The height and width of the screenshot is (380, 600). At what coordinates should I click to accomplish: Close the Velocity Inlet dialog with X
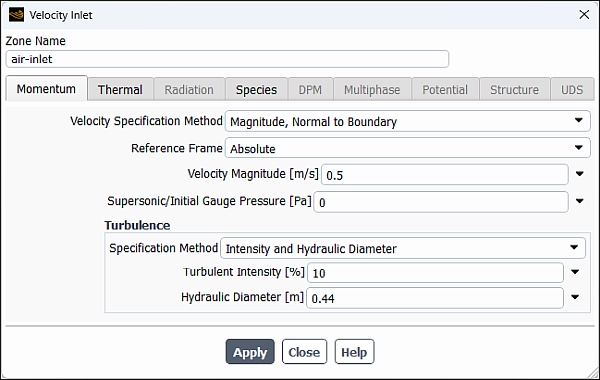(x=584, y=15)
